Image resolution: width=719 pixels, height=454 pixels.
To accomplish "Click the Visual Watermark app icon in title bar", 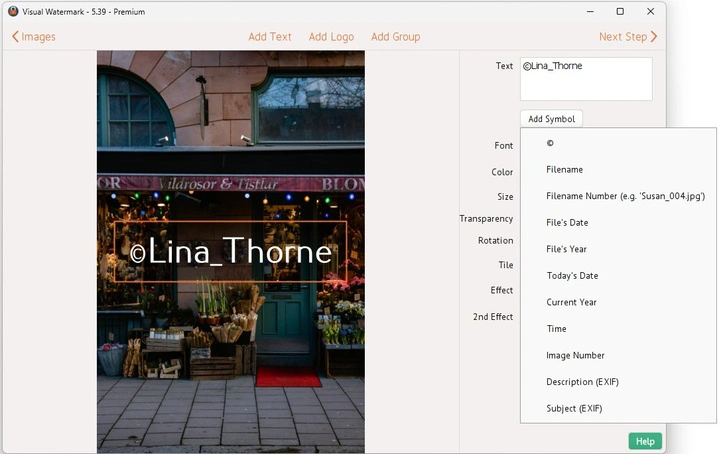I will (x=13, y=11).
